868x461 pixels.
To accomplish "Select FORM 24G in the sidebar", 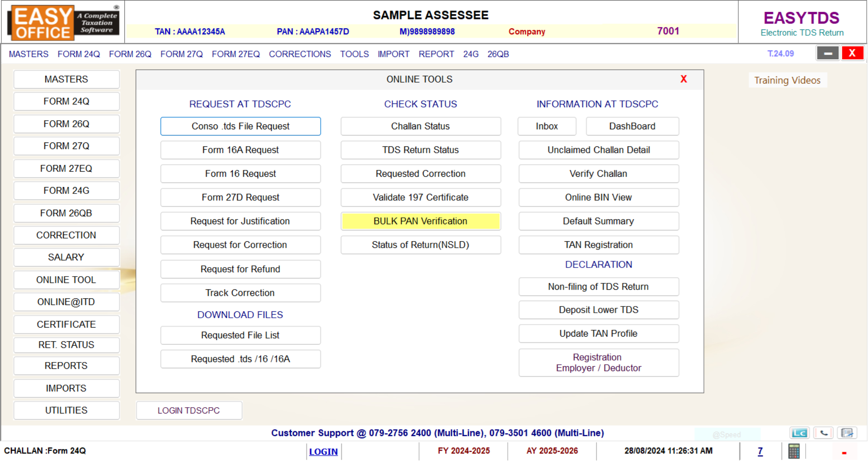I will 66,191.
